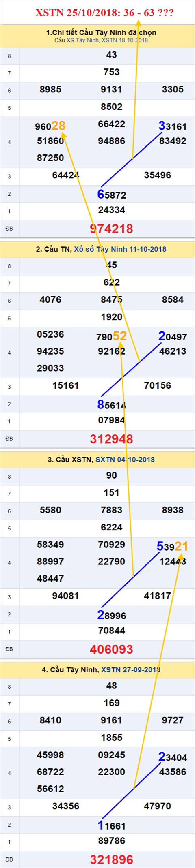Click number 33161 with blue 3
The width and height of the screenshot is (195, 868).
click(173, 126)
